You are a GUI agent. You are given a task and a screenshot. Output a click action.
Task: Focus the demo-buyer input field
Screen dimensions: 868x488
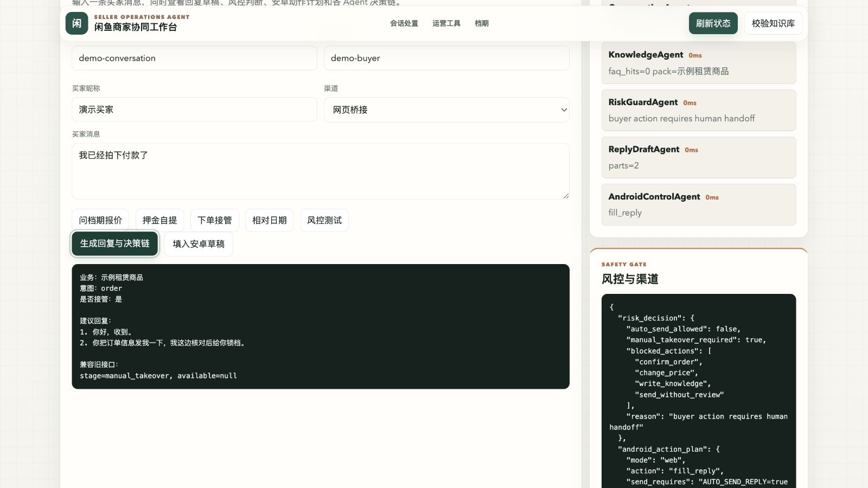point(446,58)
